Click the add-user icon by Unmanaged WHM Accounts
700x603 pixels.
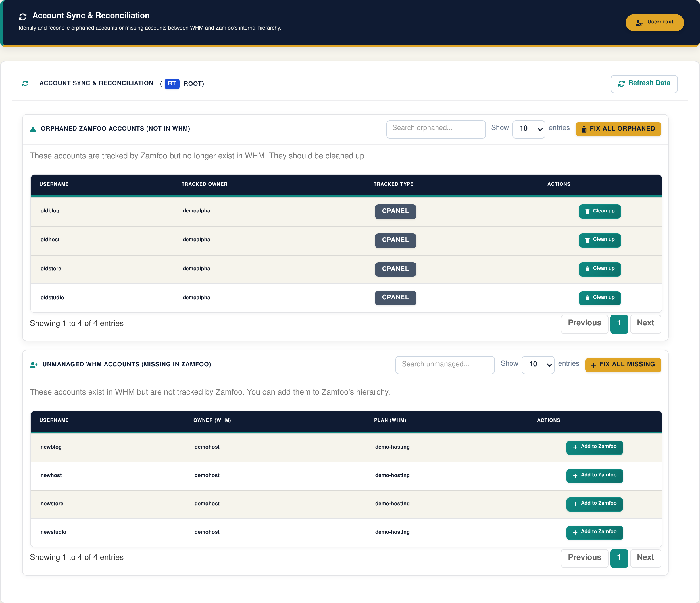click(x=34, y=365)
